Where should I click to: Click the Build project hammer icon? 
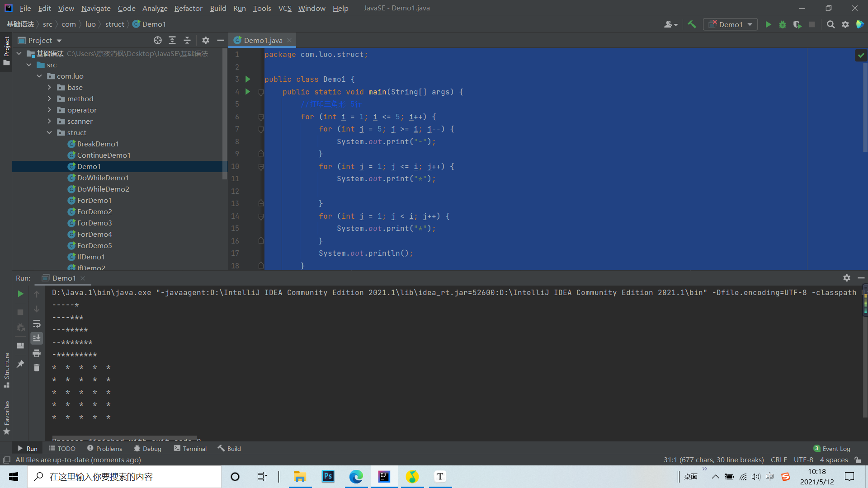pos(692,24)
